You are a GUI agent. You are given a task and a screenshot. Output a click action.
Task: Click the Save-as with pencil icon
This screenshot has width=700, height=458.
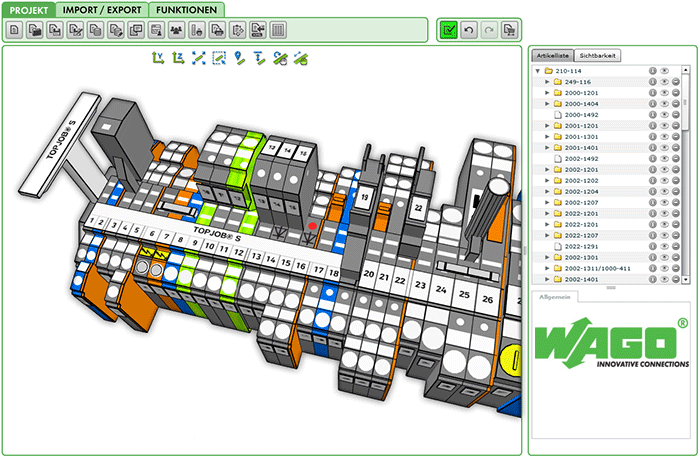tap(75, 30)
